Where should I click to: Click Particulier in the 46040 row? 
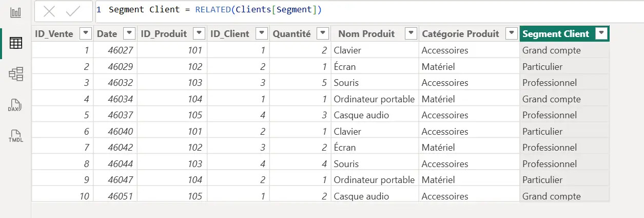coord(542,132)
